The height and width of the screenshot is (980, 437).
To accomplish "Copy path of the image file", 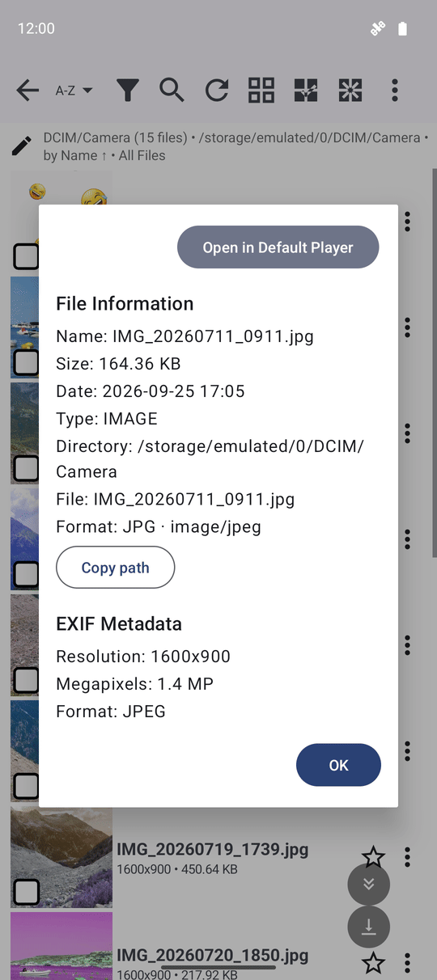I will click(x=115, y=568).
